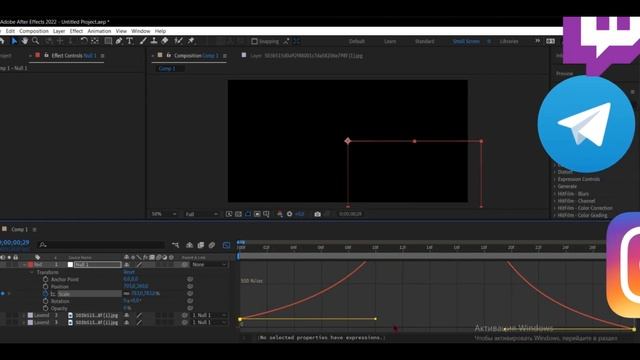The image size is (640, 360).
Task: Open the composition mini-flowchart icon in timeline
Action: pos(176,245)
